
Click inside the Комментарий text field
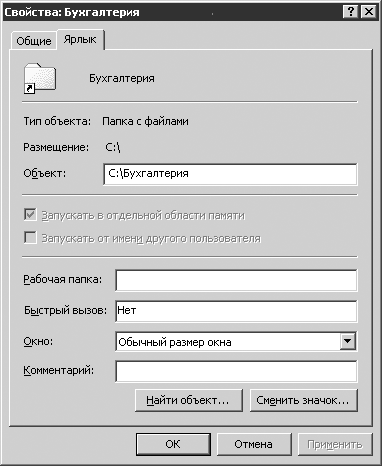(x=236, y=371)
